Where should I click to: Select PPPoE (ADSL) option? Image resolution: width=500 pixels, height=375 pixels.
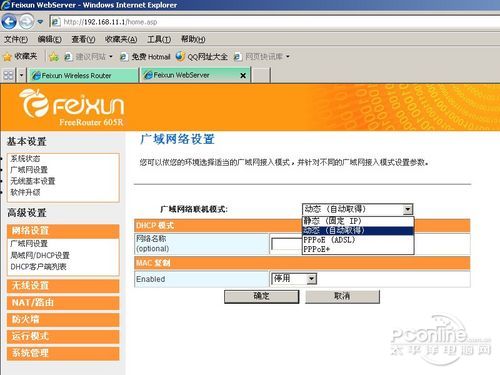(358, 240)
